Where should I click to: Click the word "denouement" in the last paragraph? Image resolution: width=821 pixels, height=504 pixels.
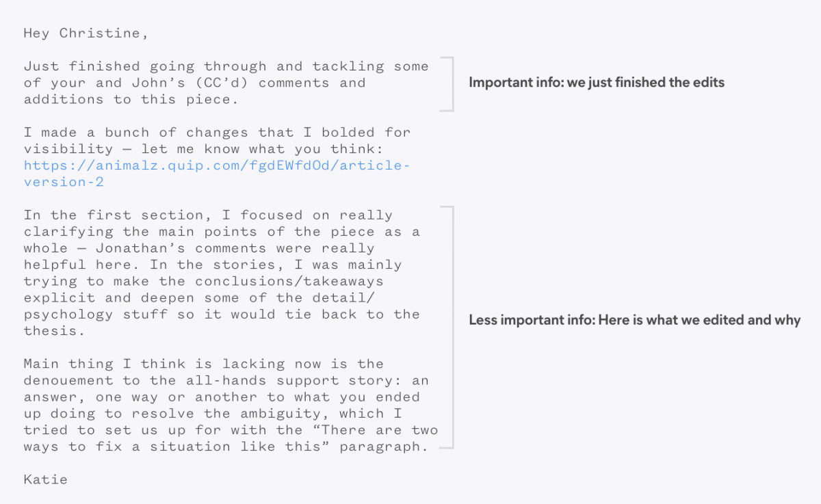click(x=68, y=380)
